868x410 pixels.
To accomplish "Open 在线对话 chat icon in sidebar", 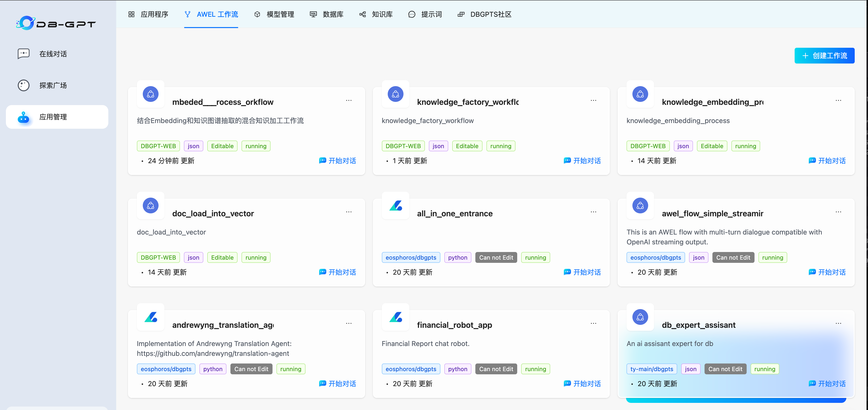I will coord(24,54).
